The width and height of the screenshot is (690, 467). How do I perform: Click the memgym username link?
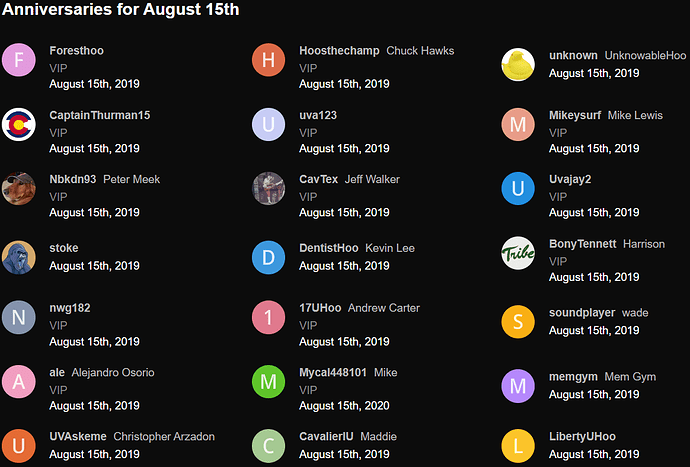(573, 377)
